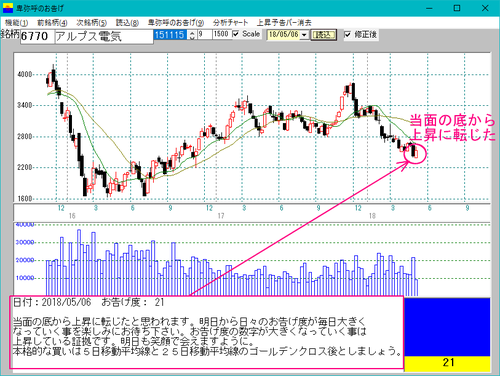This screenshot has height=376, width=500.
Task: Click the highlighted 151115 date field
Action: click(170, 35)
